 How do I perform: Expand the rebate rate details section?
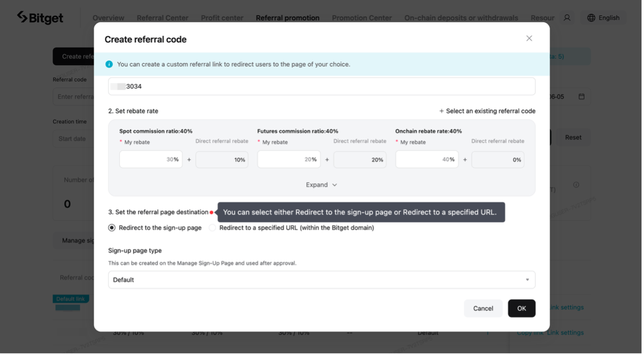pyautogui.click(x=321, y=185)
